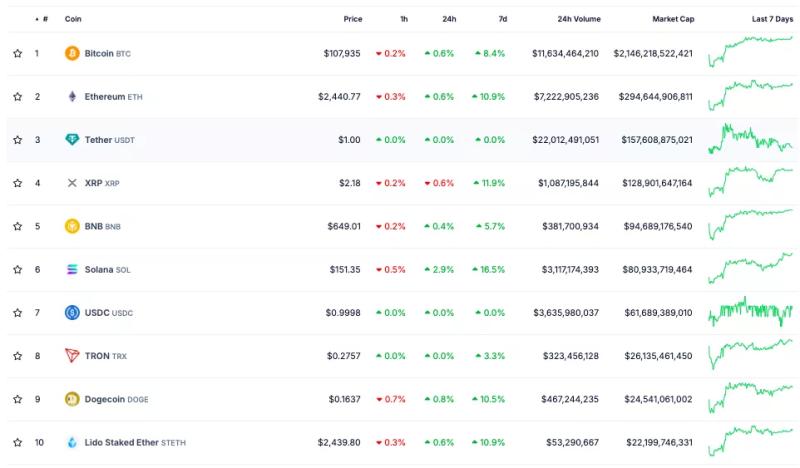Click the Solana coin logo icon
The width and height of the screenshot is (800, 468).
pos(72,269)
